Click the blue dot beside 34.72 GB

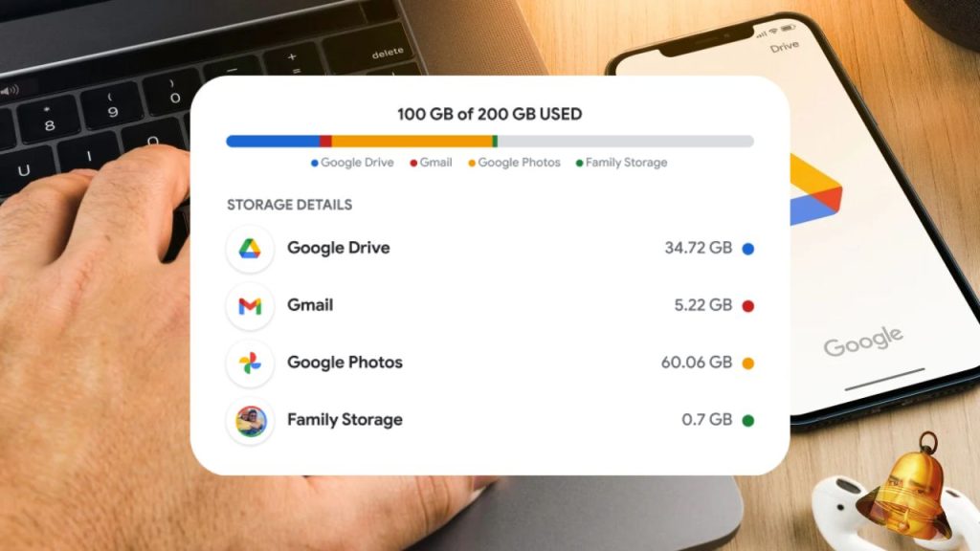point(747,249)
